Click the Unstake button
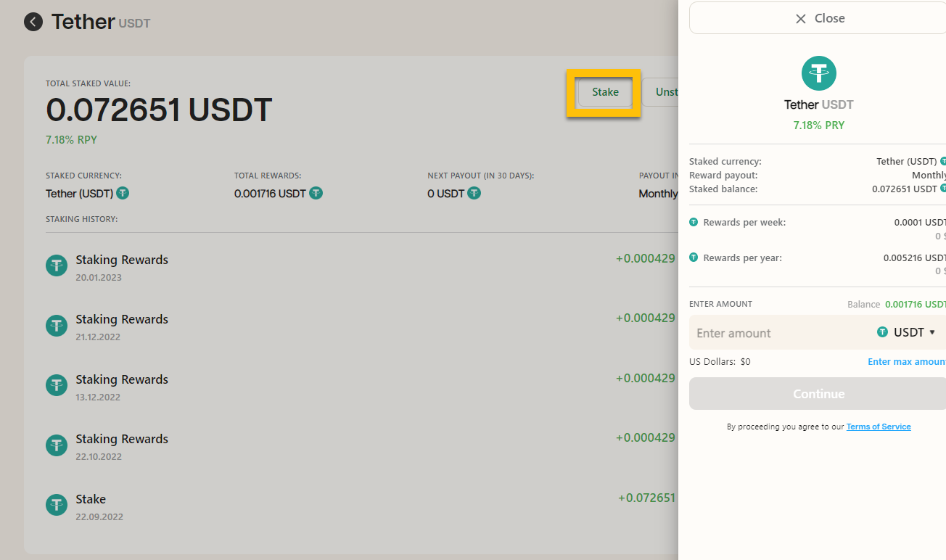The height and width of the screenshot is (560, 946). coord(661,92)
